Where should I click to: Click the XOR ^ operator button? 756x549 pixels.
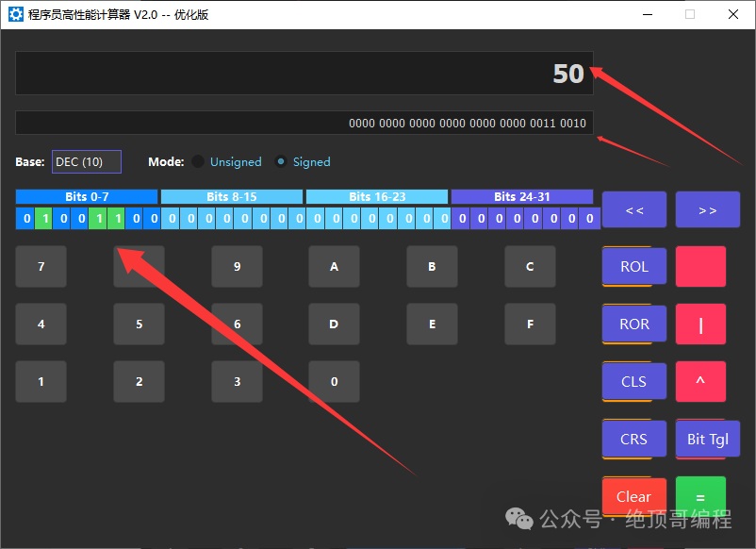pyautogui.click(x=700, y=381)
